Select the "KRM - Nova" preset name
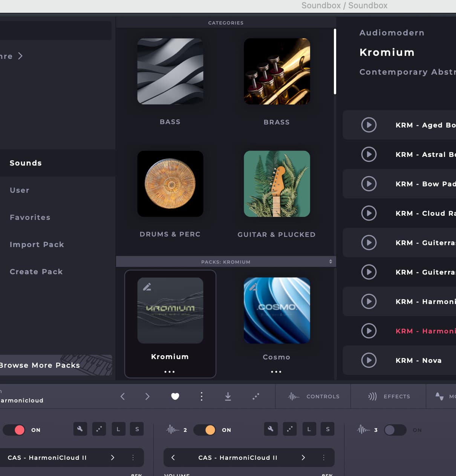 pyautogui.click(x=419, y=361)
